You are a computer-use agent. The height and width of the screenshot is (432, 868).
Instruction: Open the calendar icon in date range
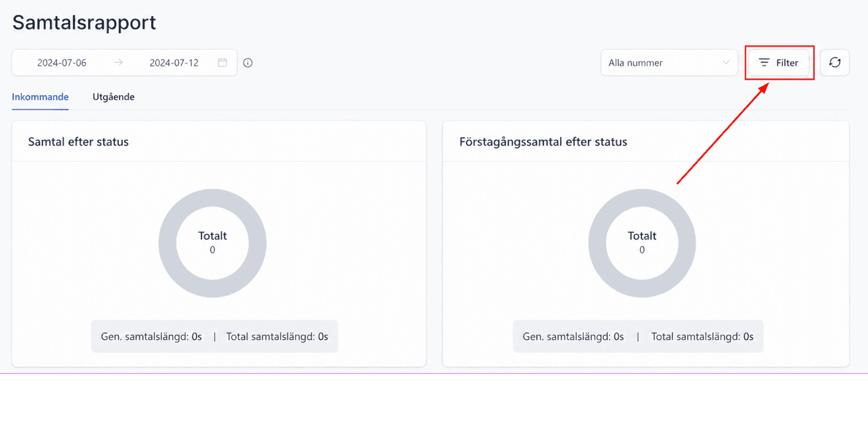coord(223,63)
